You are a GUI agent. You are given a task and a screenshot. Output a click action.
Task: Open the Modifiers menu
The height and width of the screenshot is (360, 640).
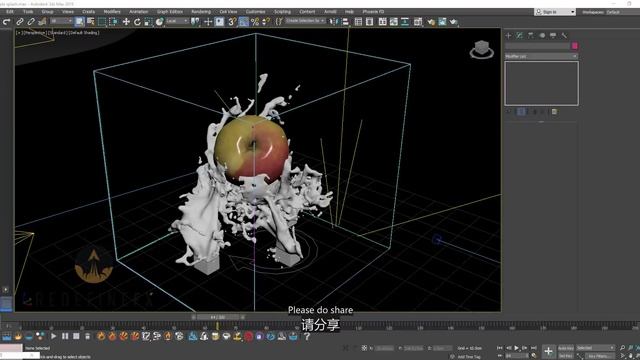(112, 12)
